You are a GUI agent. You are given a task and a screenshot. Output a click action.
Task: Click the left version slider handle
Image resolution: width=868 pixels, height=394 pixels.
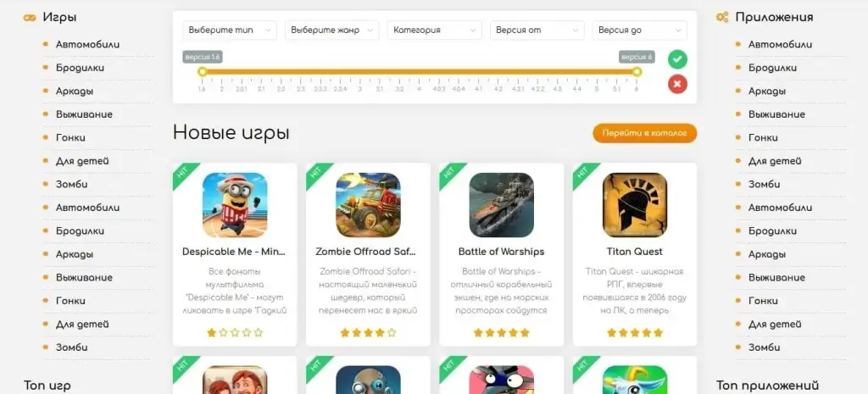point(202,71)
